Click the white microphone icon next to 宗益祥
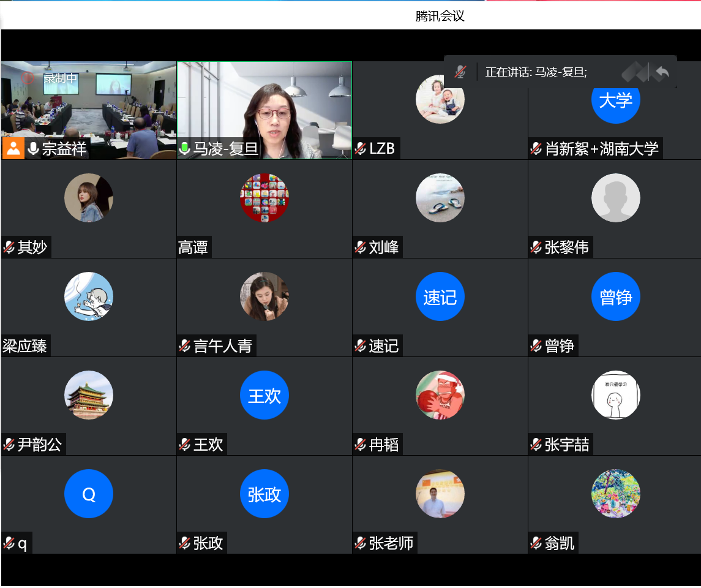701x588 pixels. pos(33,148)
